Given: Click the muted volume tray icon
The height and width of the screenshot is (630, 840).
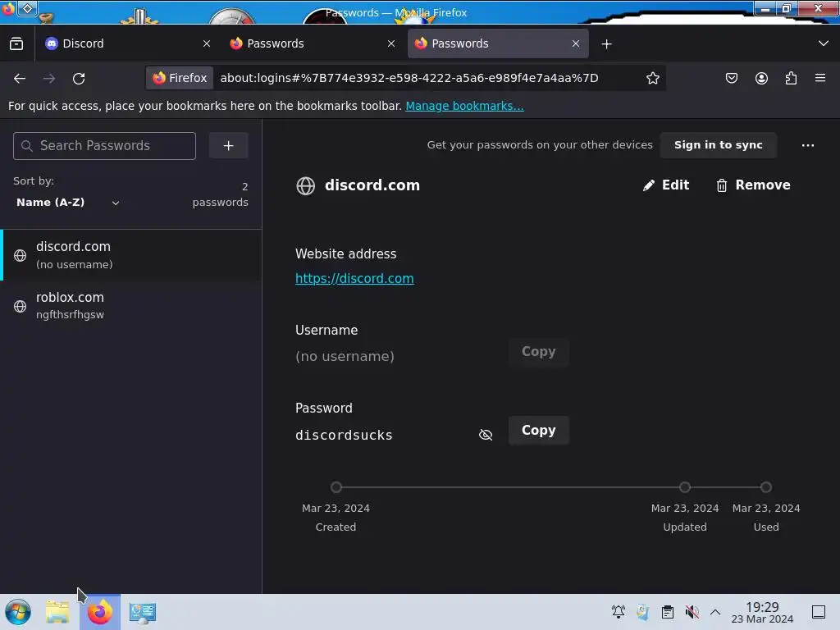Looking at the screenshot, I should click(692, 612).
